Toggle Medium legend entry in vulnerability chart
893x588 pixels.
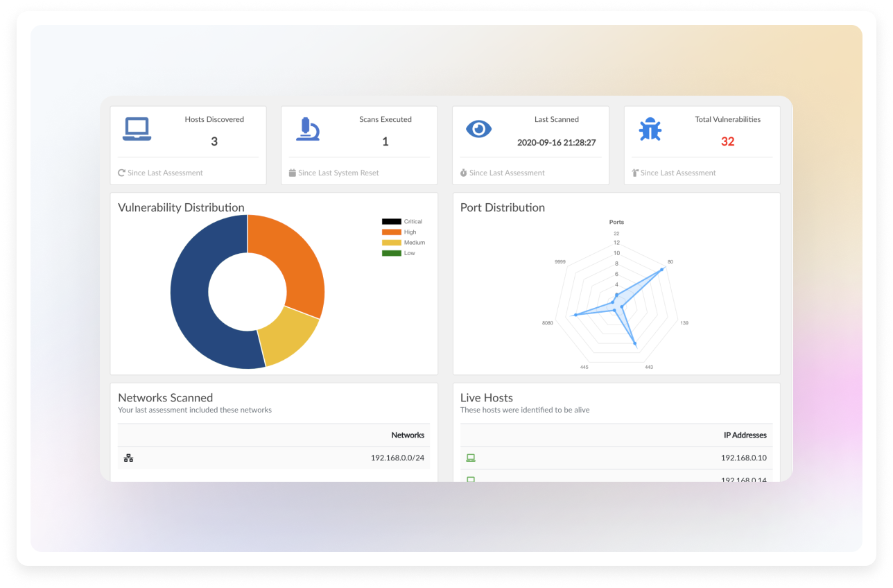point(404,243)
